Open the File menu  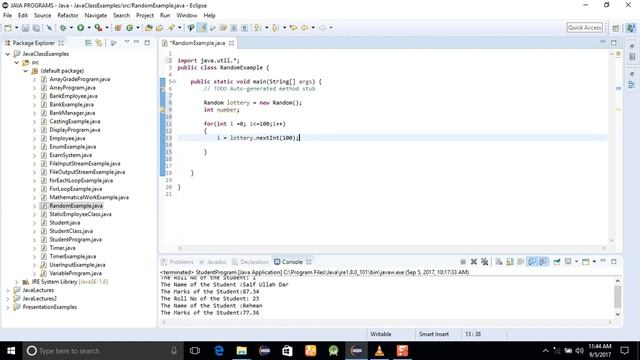[7, 16]
